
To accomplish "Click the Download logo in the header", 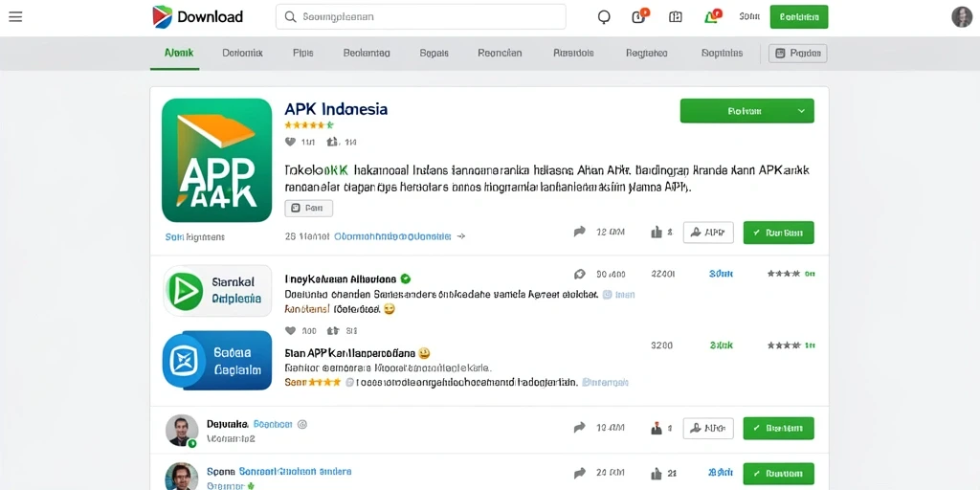I will (197, 17).
